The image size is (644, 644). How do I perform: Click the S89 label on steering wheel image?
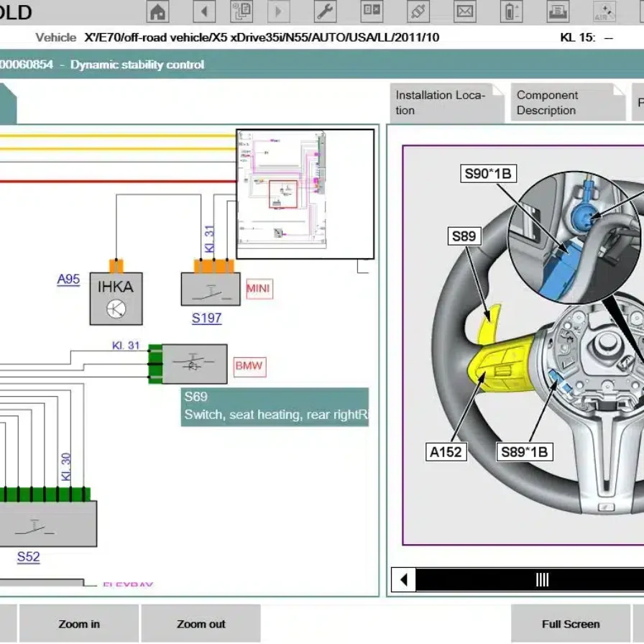coord(464,236)
